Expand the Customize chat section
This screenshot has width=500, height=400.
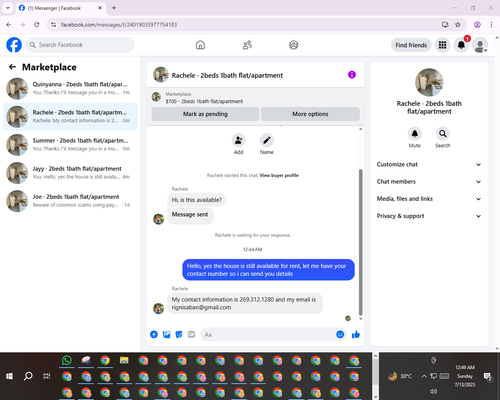pos(429,164)
